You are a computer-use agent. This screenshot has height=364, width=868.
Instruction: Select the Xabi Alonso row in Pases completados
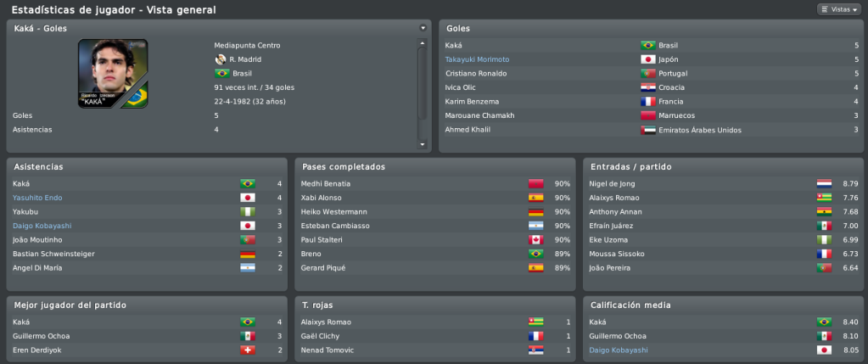tap(435, 198)
